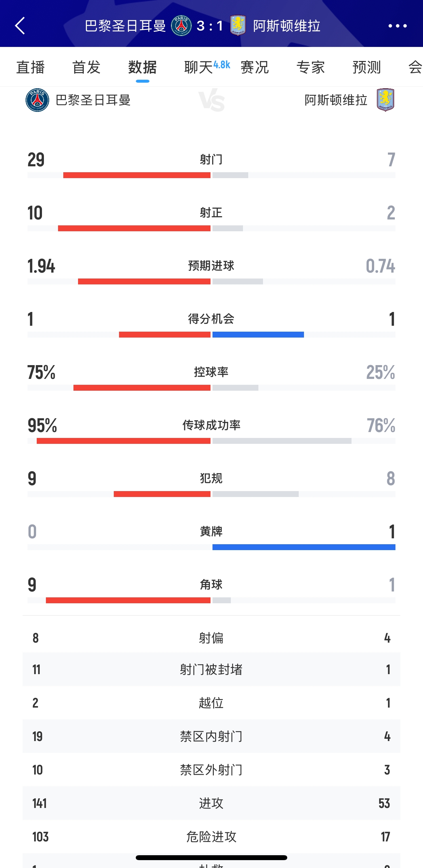Tap the 阿斯顿维拉 team name in header
This screenshot has width=423, height=868.
287,26
